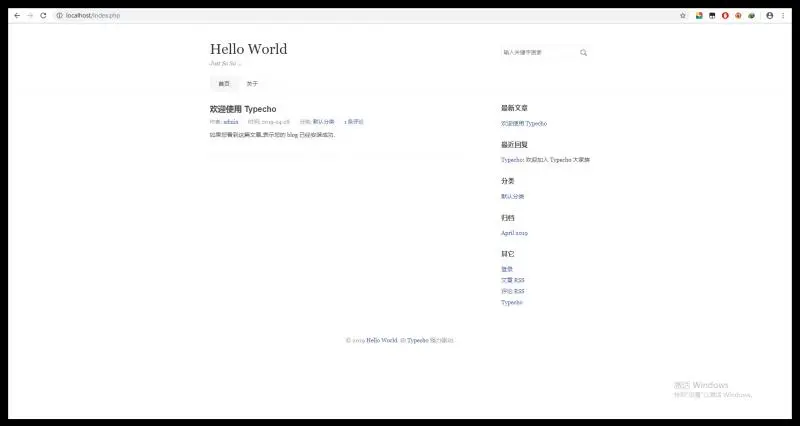The image size is (800, 426).
Task: Click the 最新文章 sidebar heading
Action: 514,108
